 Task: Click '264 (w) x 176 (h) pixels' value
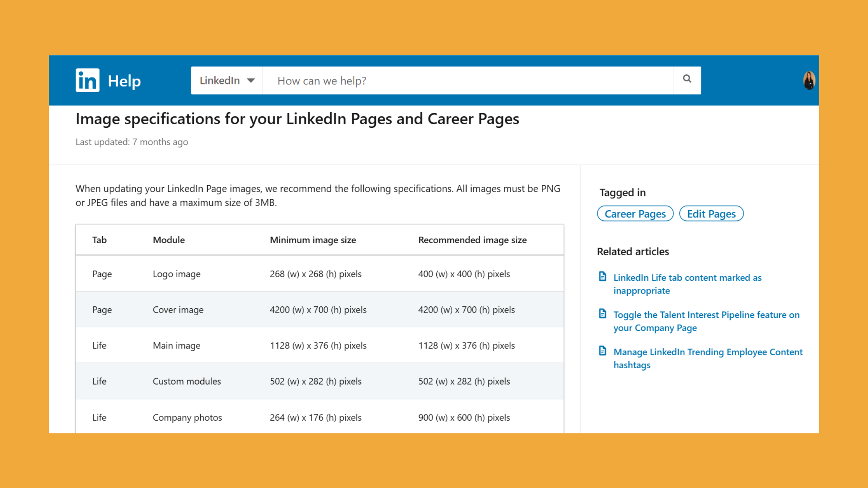pos(315,418)
